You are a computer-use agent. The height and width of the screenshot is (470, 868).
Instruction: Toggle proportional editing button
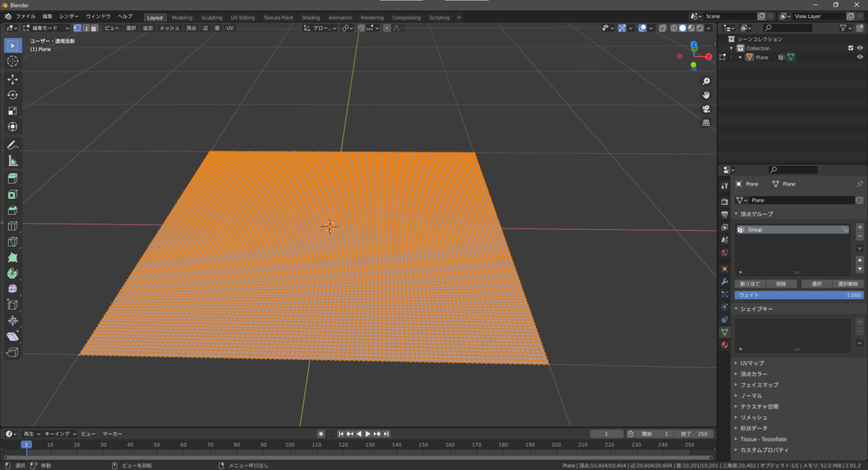(387, 28)
